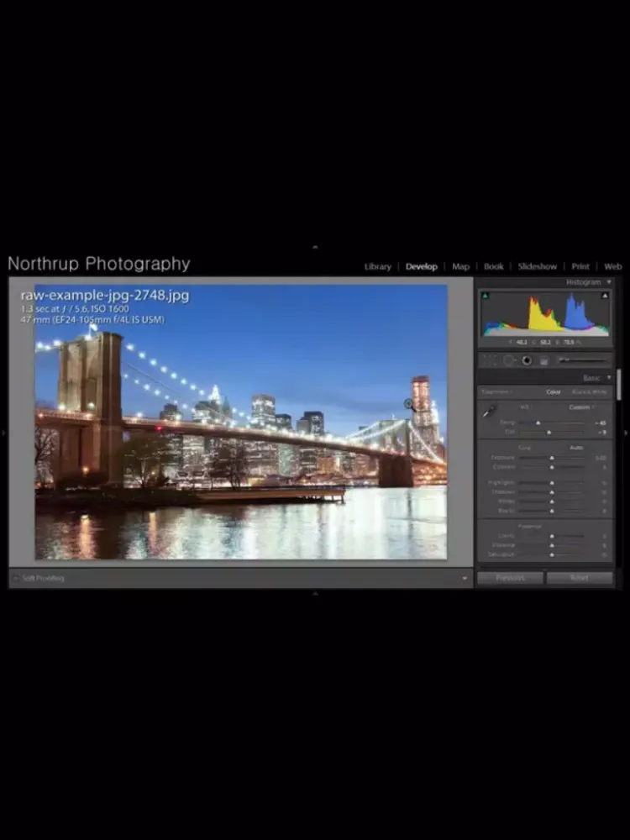
Task: Collapse the Basic panel
Action: pos(608,378)
